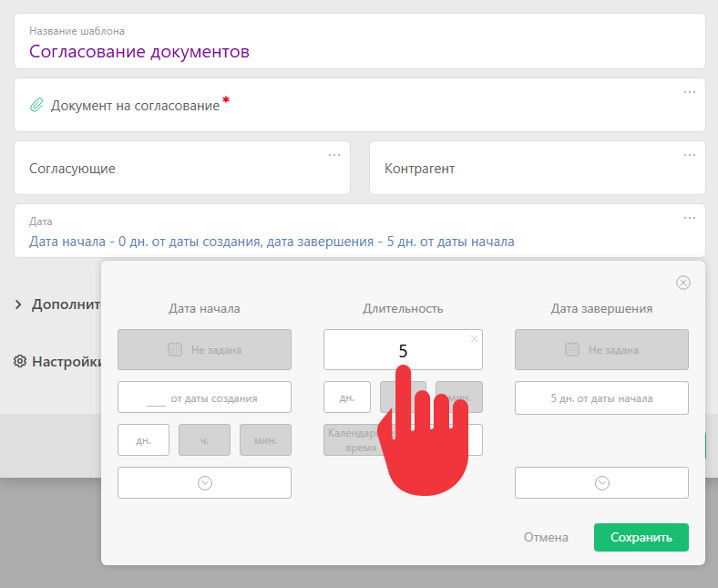718x588 pixels.
Task: Save date settings with Сохранить
Action: (641, 537)
